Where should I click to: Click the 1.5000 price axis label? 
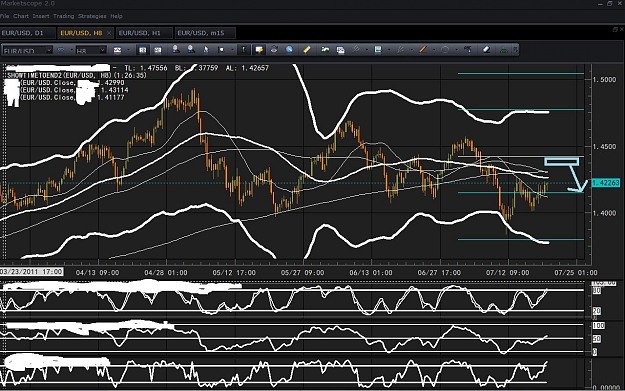pos(604,80)
